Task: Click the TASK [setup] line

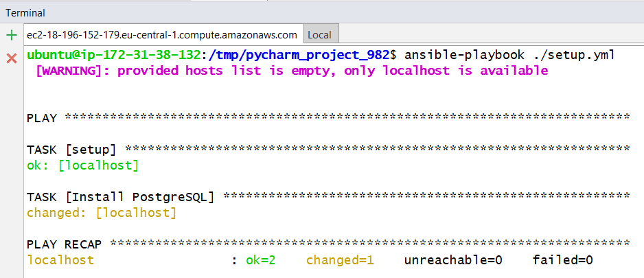Action: (327, 150)
